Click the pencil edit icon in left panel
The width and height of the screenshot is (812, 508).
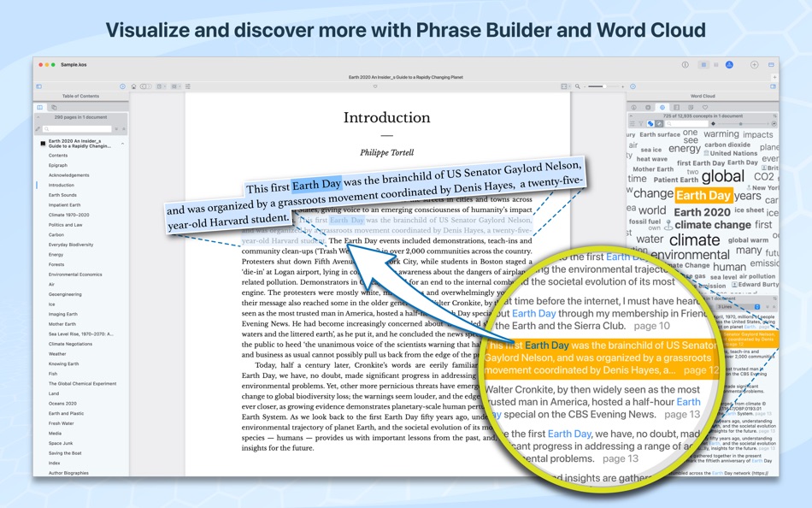(x=38, y=128)
